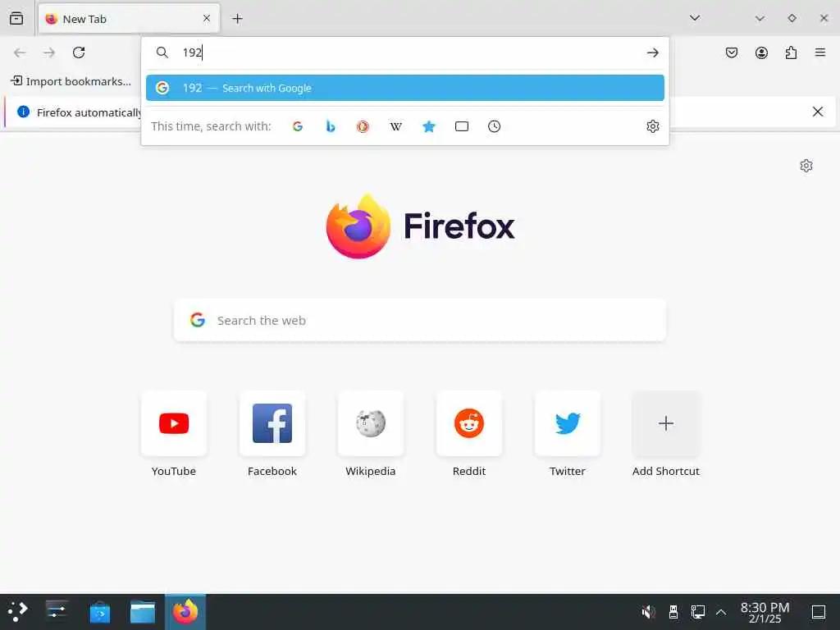Switch to the New Tab tab
840x630 pixels.
129,19
